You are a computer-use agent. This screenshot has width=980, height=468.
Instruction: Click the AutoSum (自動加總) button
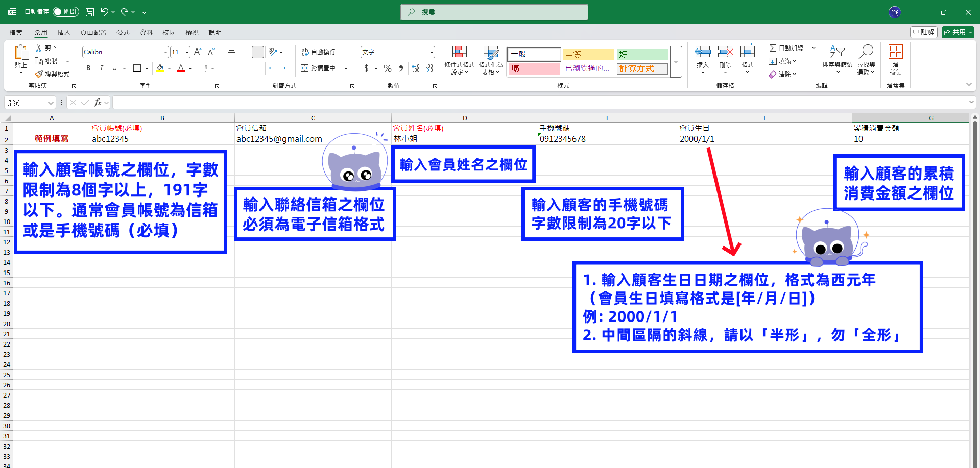(786, 48)
